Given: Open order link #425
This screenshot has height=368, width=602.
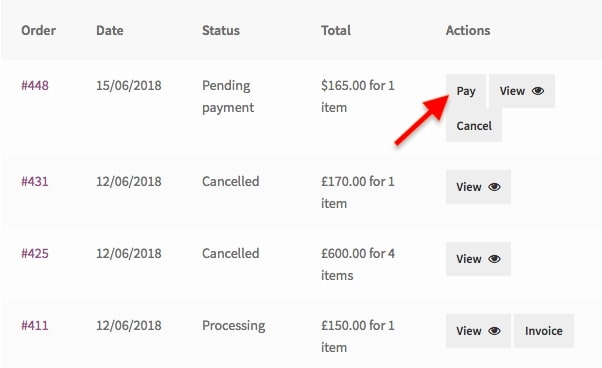Looking at the screenshot, I should coord(35,253).
